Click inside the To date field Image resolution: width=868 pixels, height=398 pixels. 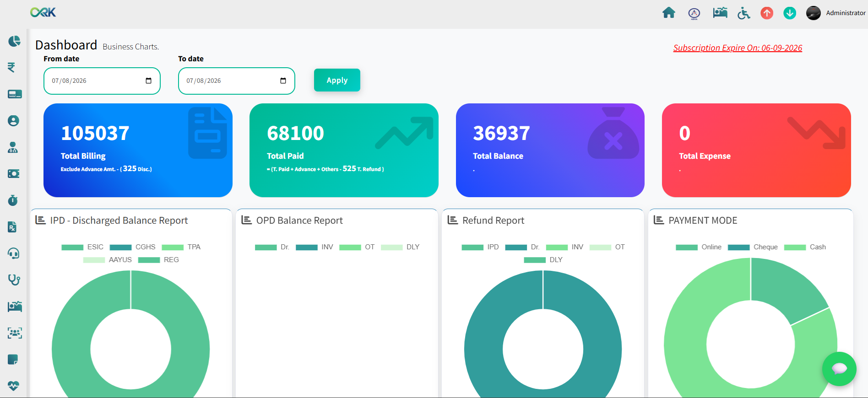237,81
